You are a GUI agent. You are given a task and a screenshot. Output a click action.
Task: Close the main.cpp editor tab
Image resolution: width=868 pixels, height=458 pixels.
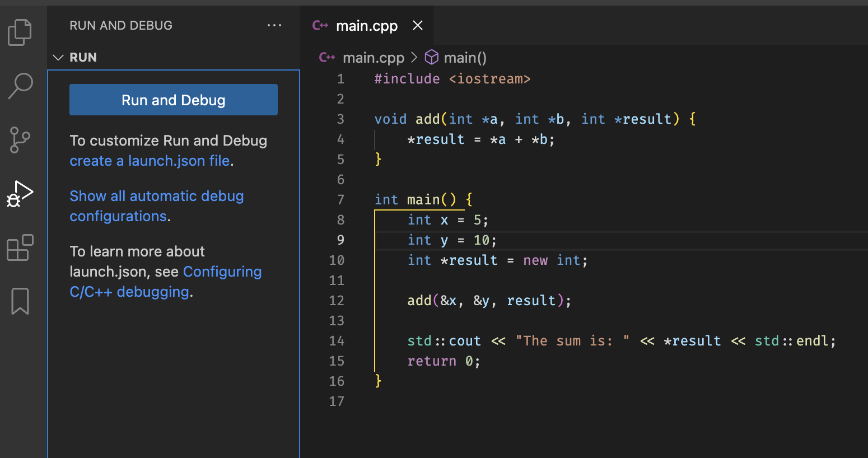point(418,26)
